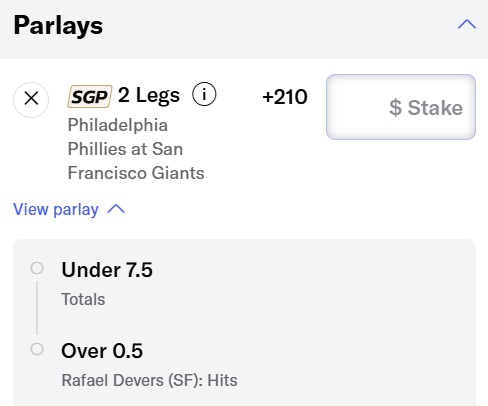Click the dollar sign in the Stake box
The image size is (488, 406).
[395, 108]
